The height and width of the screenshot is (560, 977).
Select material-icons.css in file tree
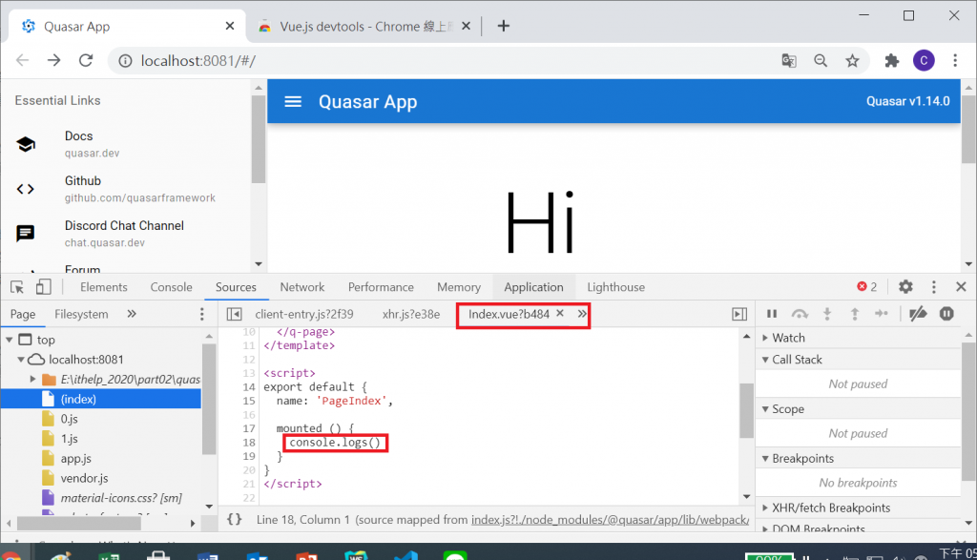coord(121,498)
